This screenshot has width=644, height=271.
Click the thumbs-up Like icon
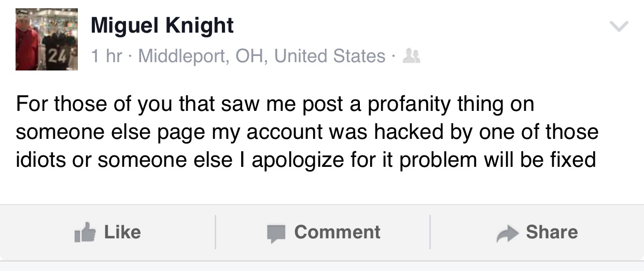tap(86, 233)
